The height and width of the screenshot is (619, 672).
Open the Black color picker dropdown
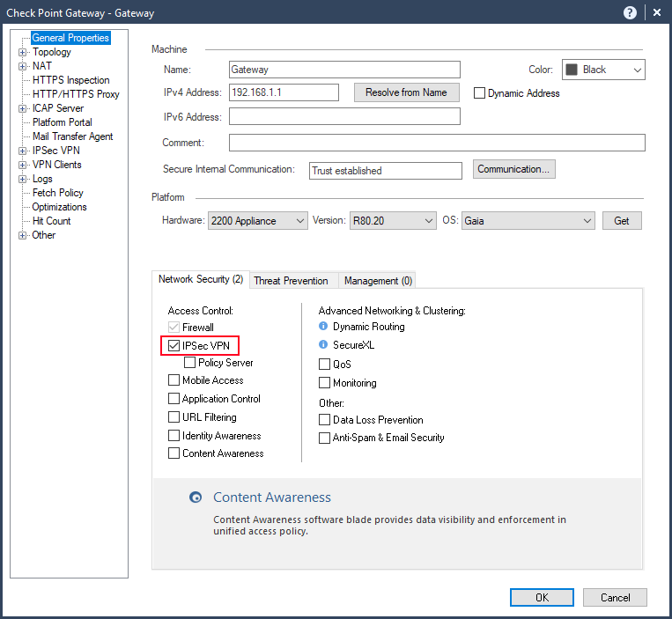(603, 70)
